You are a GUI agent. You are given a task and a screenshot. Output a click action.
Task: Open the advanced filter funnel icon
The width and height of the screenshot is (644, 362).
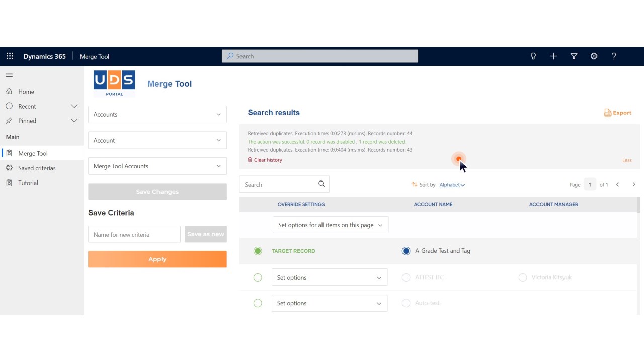[x=574, y=56]
